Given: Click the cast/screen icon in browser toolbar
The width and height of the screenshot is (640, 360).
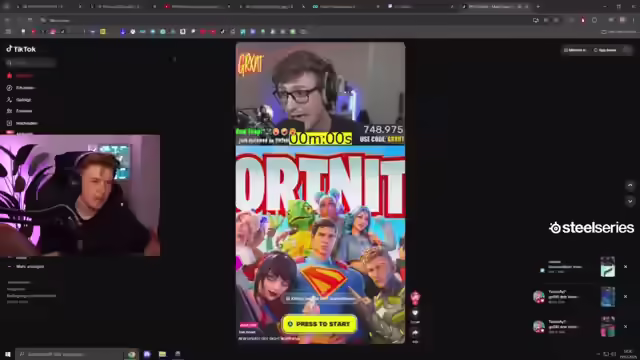Looking at the screenshot, I should coord(536,20).
